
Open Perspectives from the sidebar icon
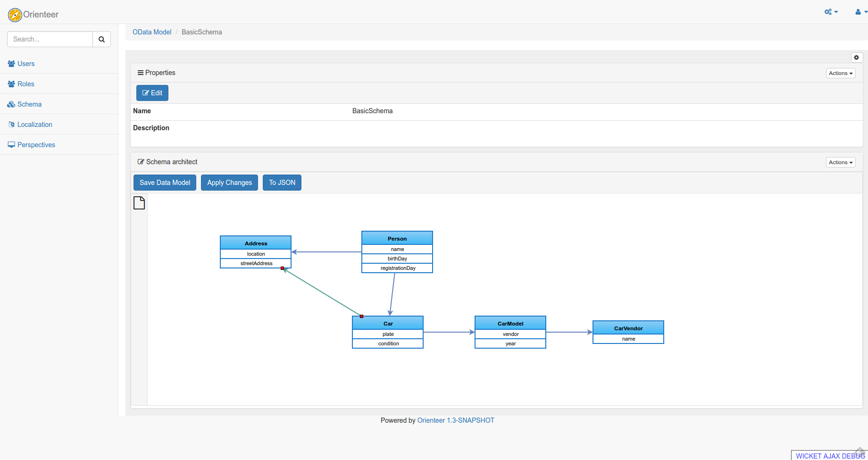[11, 144]
